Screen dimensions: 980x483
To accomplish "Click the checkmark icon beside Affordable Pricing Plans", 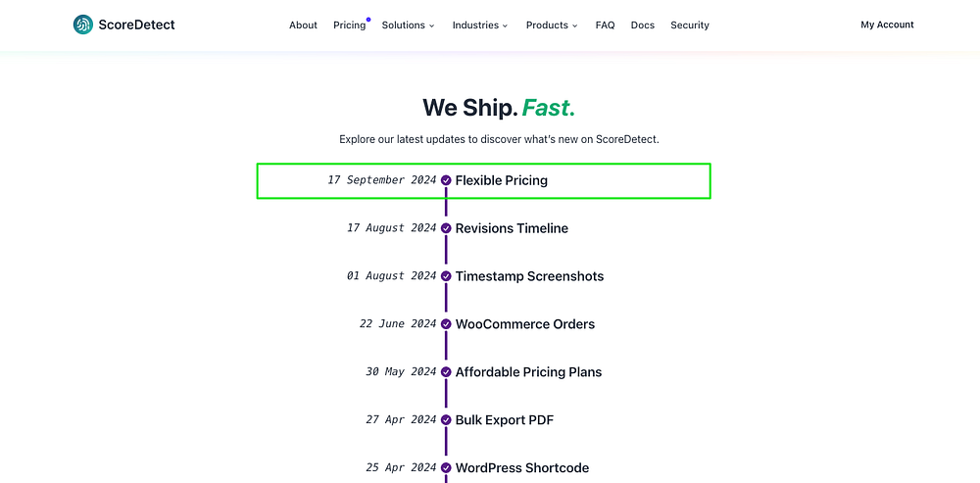I will click(x=446, y=372).
